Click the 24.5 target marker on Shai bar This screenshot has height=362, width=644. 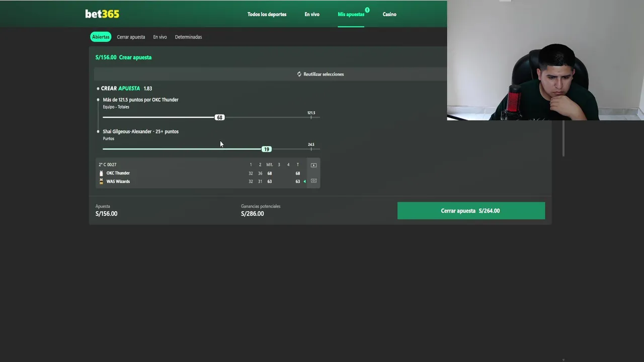[x=311, y=147]
